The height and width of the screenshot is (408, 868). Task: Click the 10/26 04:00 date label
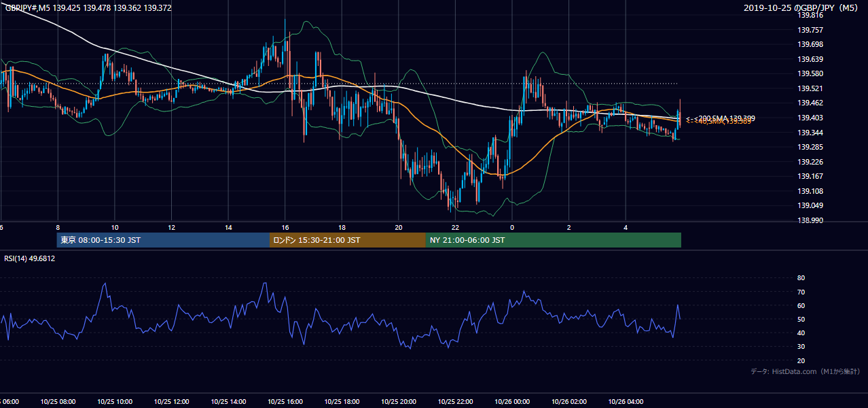pyautogui.click(x=626, y=401)
